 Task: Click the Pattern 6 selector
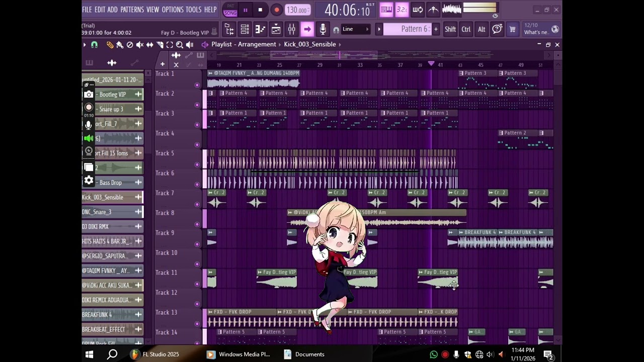pyautogui.click(x=408, y=29)
